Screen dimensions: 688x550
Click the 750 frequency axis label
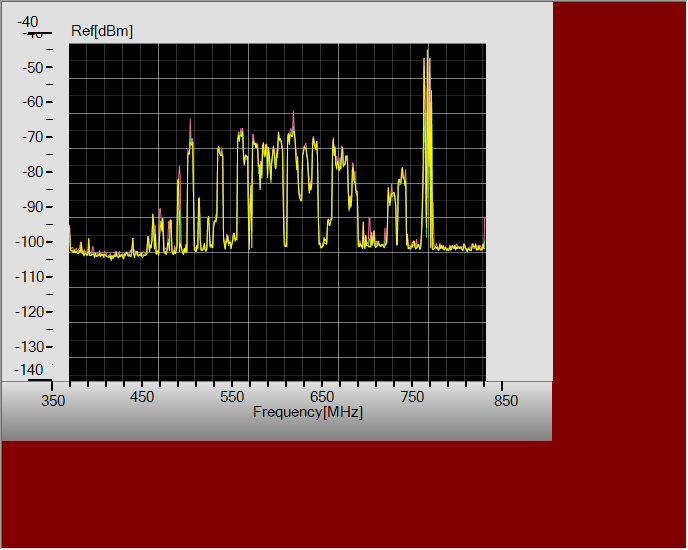(412, 397)
